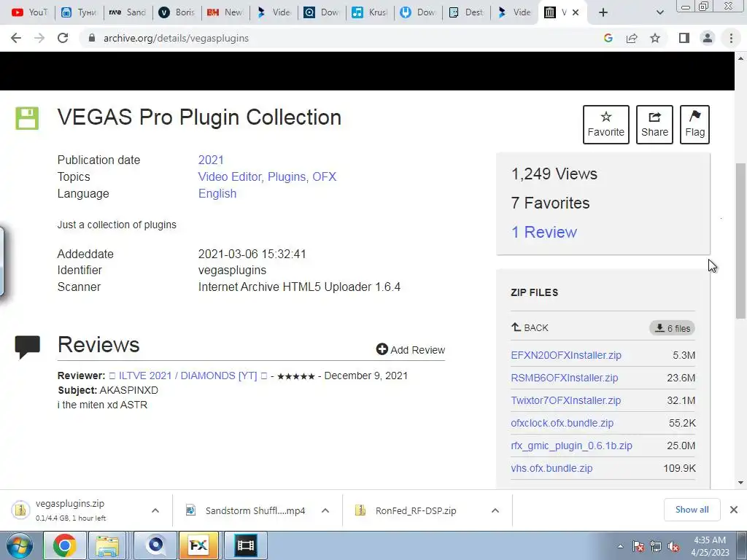Click the Reviews speech bubble icon

28,346
